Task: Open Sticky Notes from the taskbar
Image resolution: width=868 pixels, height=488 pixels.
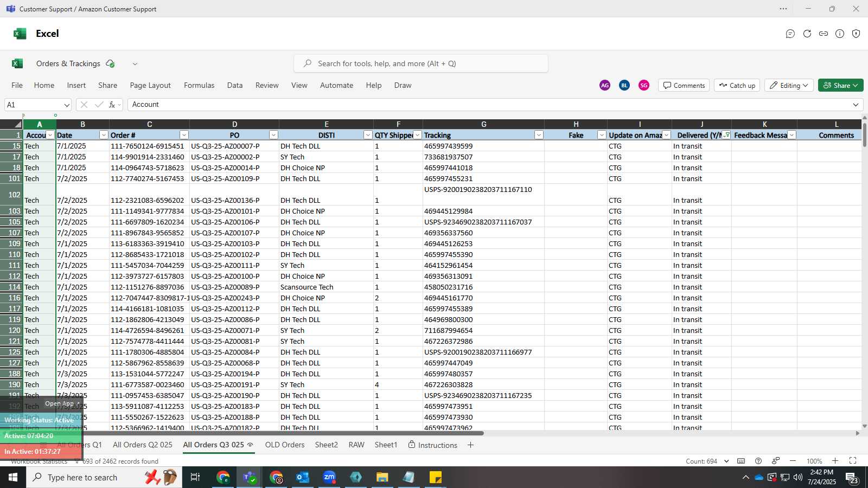Action: tap(436, 477)
